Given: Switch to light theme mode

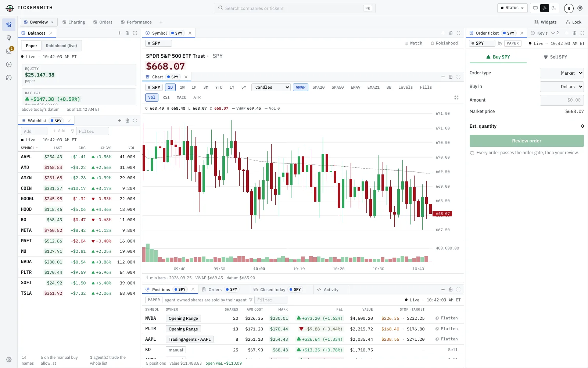Looking at the screenshot, I should click(545, 8).
